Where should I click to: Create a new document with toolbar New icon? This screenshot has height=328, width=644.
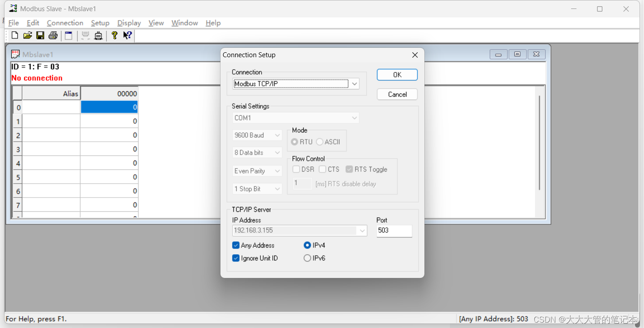(15, 36)
